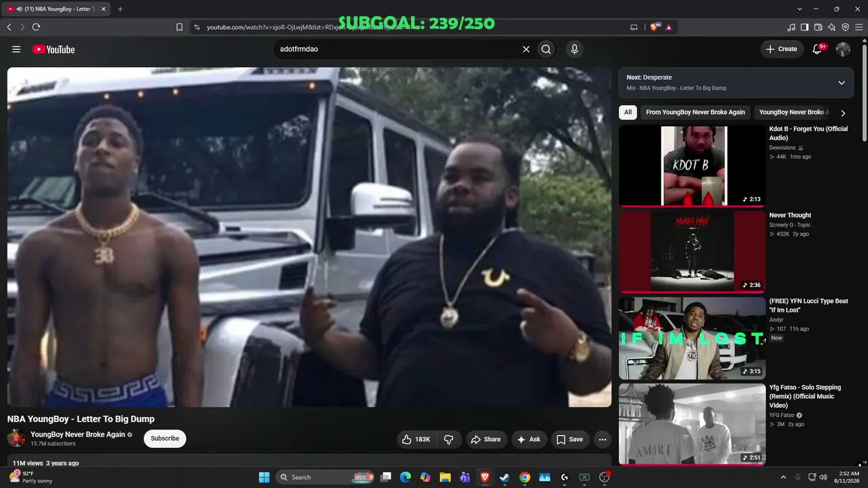This screenshot has width=868, height=488.
Task: Open Brave VPN shield icon
Action: [x=846, y=27]
